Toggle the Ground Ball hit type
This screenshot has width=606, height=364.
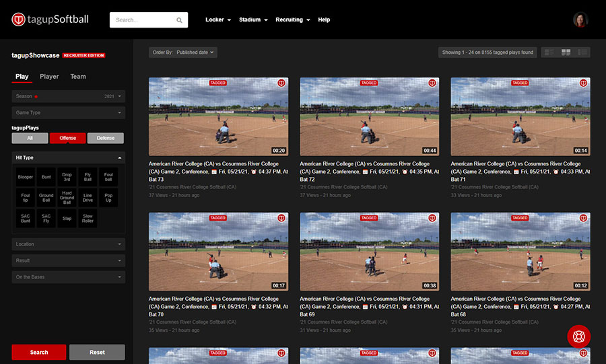[x=46, y=198]
